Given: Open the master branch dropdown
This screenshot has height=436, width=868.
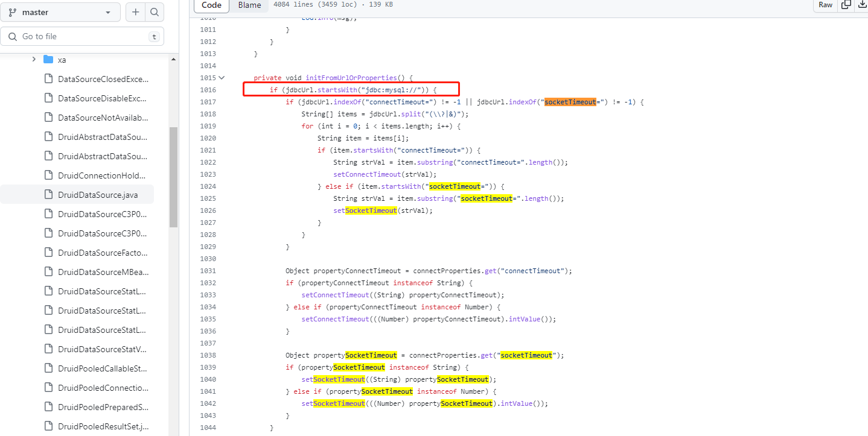Looking at the screenshot, I should pos(60,11).
